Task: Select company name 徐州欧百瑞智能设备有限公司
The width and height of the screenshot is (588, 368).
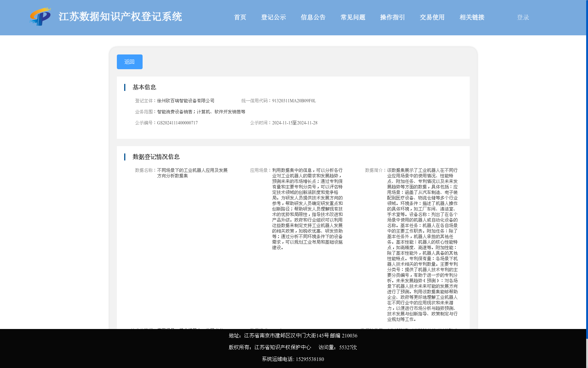Action: click(x=186, y=101)
